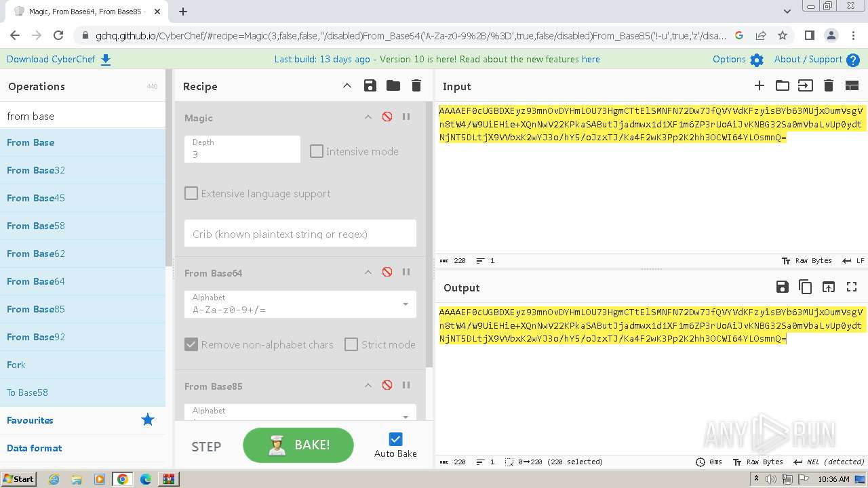This screenshot has width=868, height=488.
Task: Open the Base85 Alphabet dropdown
Action: pos(300,412)
